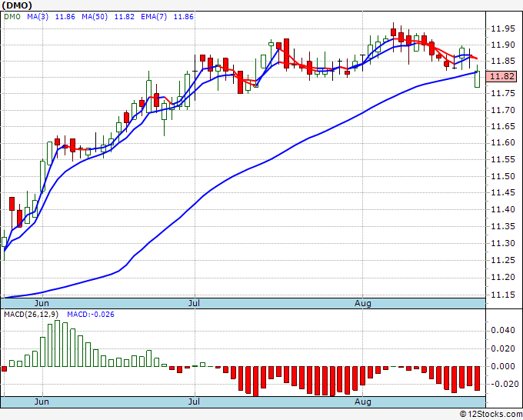
Task: Click the MA(50) value 11.82 in legend
Action: click(125, 17)
